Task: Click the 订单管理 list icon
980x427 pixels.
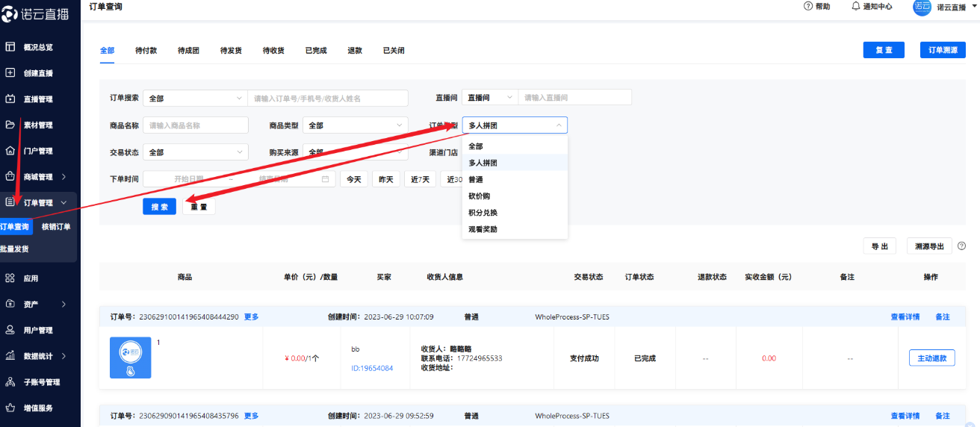Action: pos(10,202)
